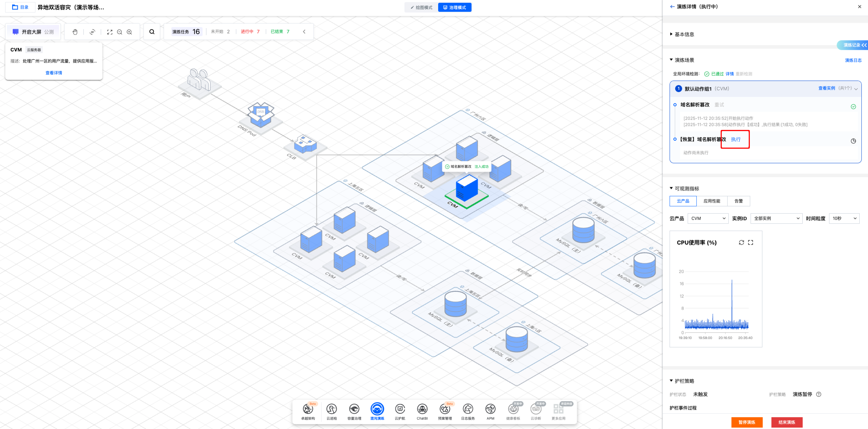The height and width of the screenshot is (429, 868).
Task: Expand the basic info (基本信息) section
Action: point(684,34)
